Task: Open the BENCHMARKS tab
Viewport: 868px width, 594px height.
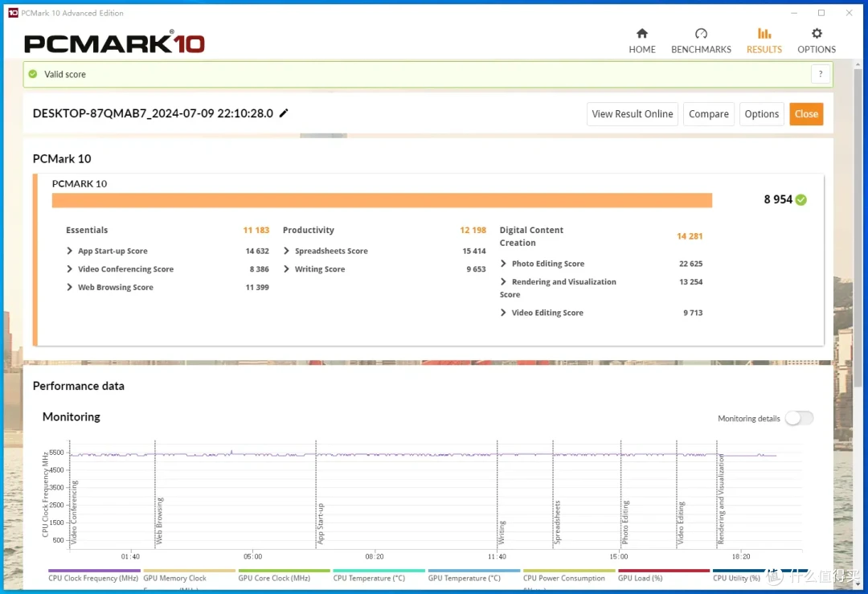Action: pyautogui.click(x=701, y=41)
